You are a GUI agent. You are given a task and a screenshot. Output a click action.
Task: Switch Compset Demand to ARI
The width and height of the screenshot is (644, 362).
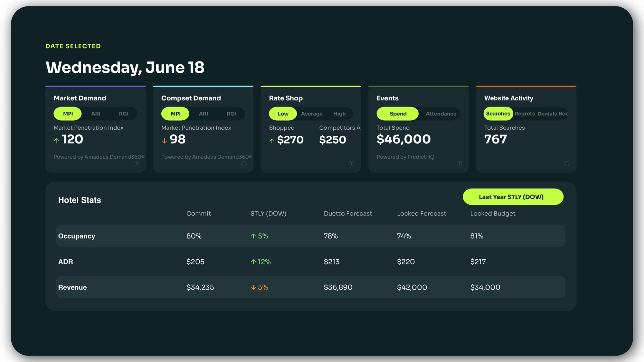[x=204, y=114]
